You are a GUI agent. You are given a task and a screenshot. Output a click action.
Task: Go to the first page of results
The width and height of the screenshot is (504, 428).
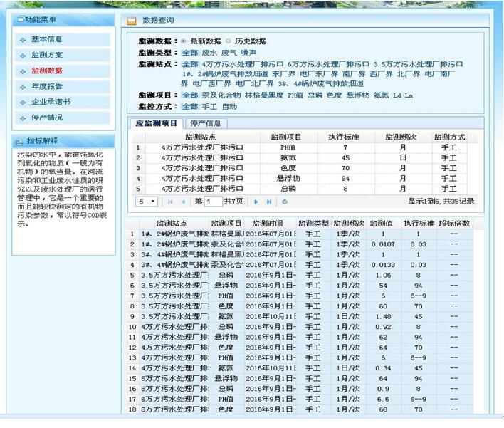click(170, 202)
